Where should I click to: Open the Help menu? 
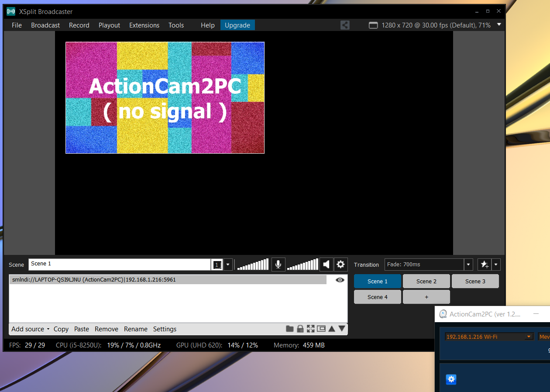click(208, 25)
